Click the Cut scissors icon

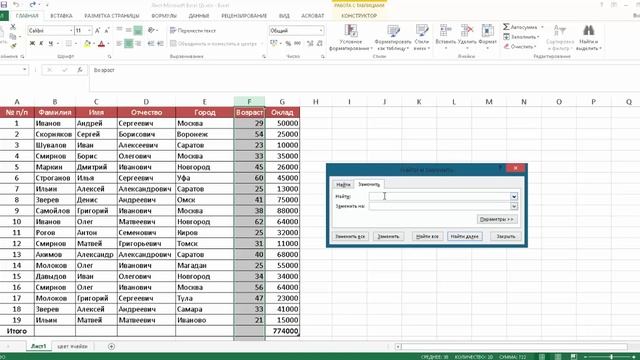[13, 27]
